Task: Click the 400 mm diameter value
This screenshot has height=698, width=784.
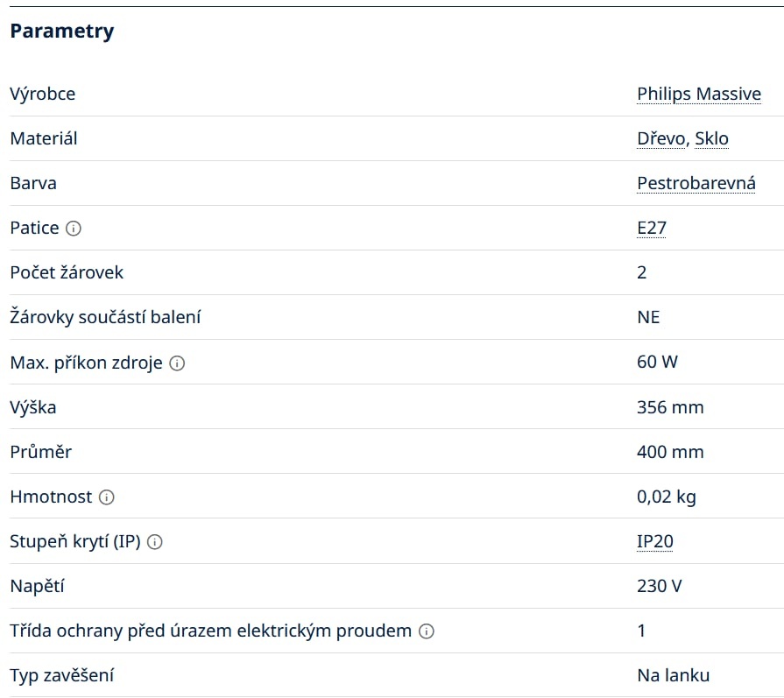Action: 670,452
